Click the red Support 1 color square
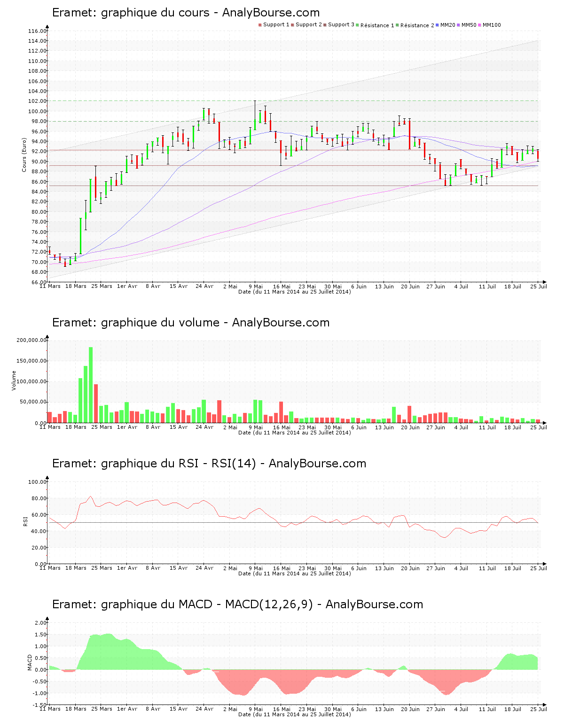The width and height of the screenshot is (564, 728). tap(260, 25)
